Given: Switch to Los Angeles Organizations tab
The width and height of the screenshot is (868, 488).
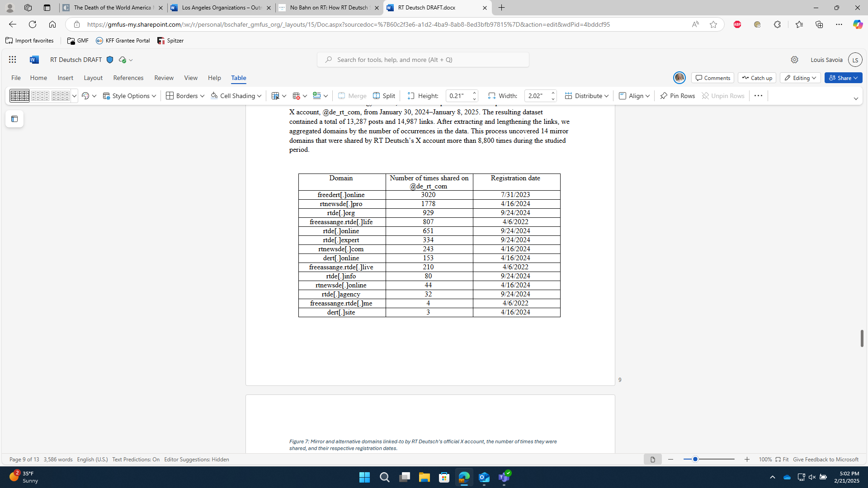Looking at the screenshot, I should click(x=221, y=8).
